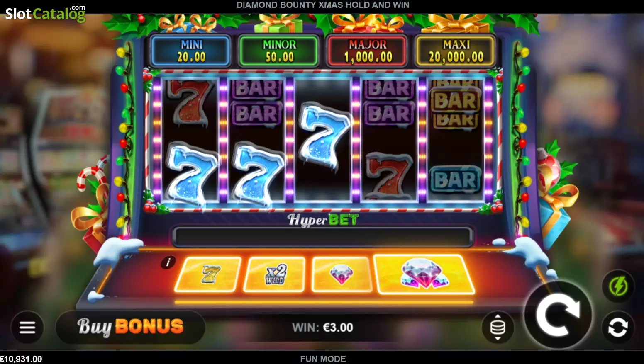Click the MAXI 20,000.00 jackpot panel
This screenshot has width=644, height=364.
click(x=456, y=51)
